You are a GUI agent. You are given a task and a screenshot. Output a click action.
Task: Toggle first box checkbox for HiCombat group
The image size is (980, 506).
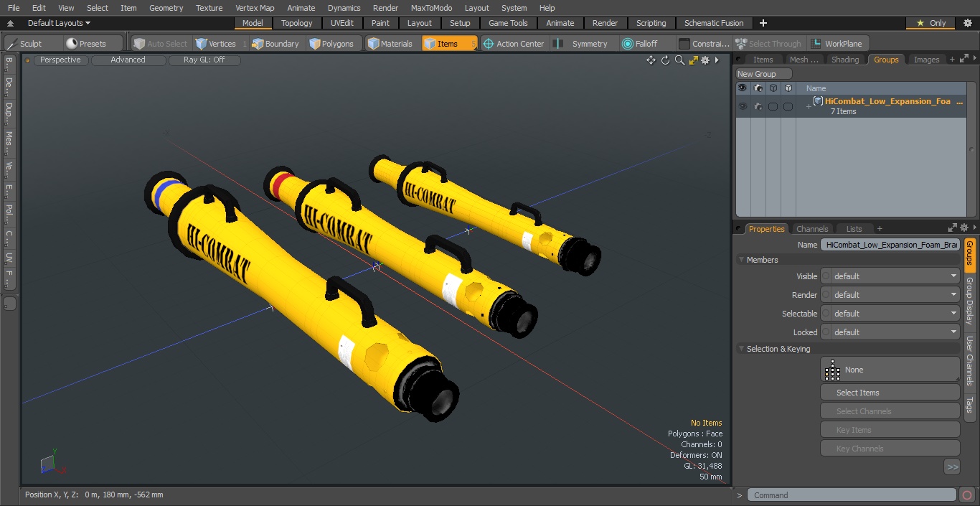(773, 106)
